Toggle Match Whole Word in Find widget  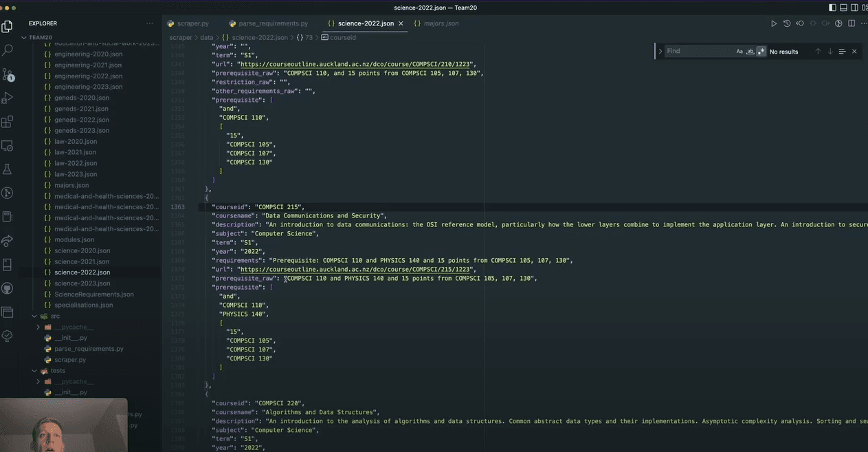(x=750, y=52)
